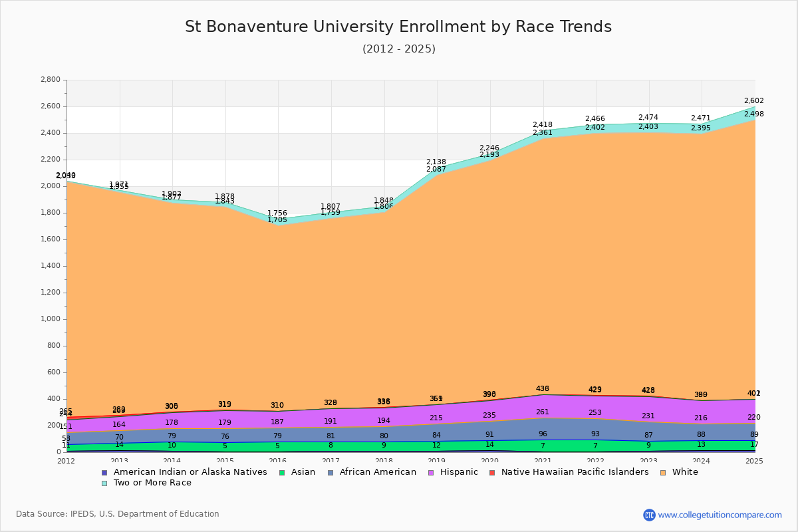The image size is (798, 532).
Task: Select the 2013 x-axis label
Action: tap(120, 461)
